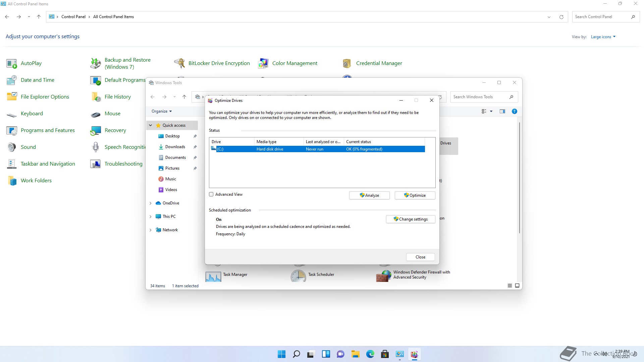
Task: Open the Organize dropdown menu
Action: pos(162,111)
